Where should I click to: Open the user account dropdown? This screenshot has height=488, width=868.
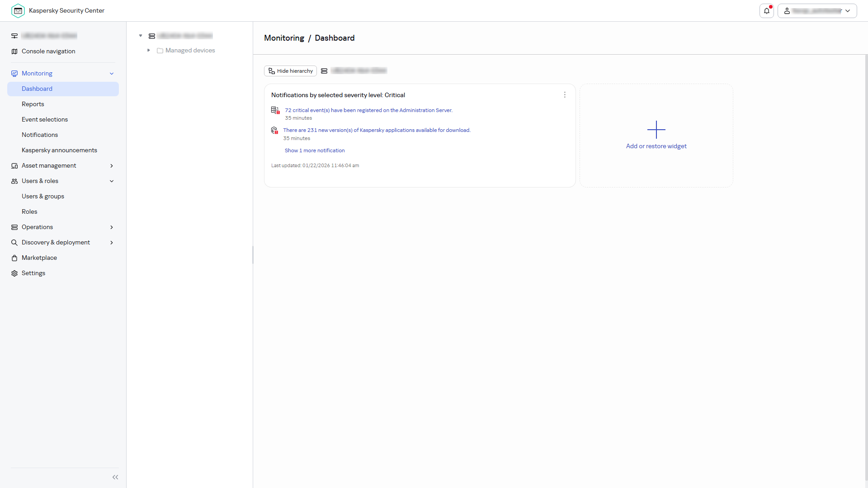point(817,11)
